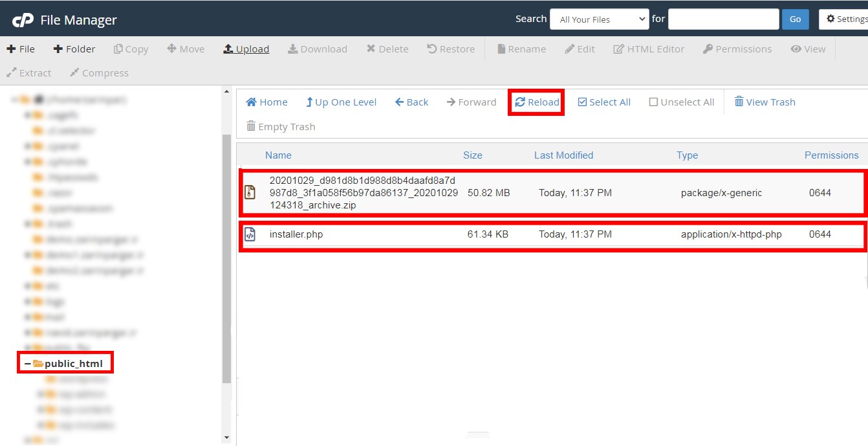Image resolution: width=868 pixels, height=446 pixels.
Task: Click the Download toolbar button
Action: [x=318, y=49]
